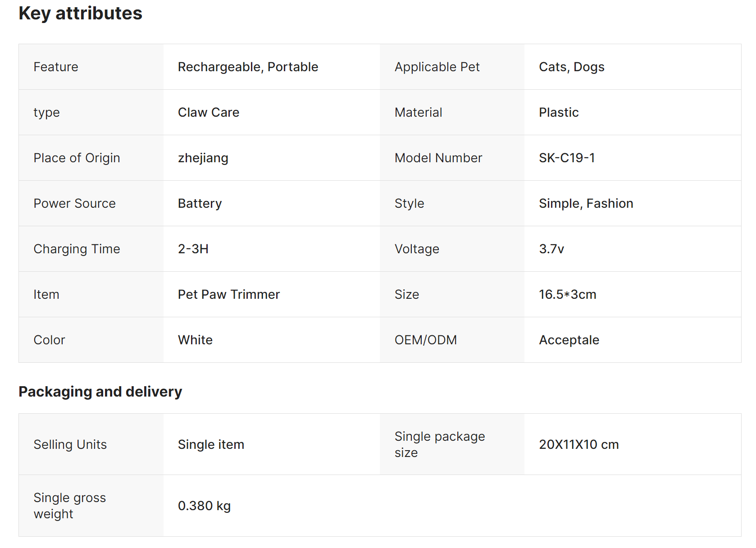
Task: Select the Claw Care type value
Action: (x=208, y=112)
